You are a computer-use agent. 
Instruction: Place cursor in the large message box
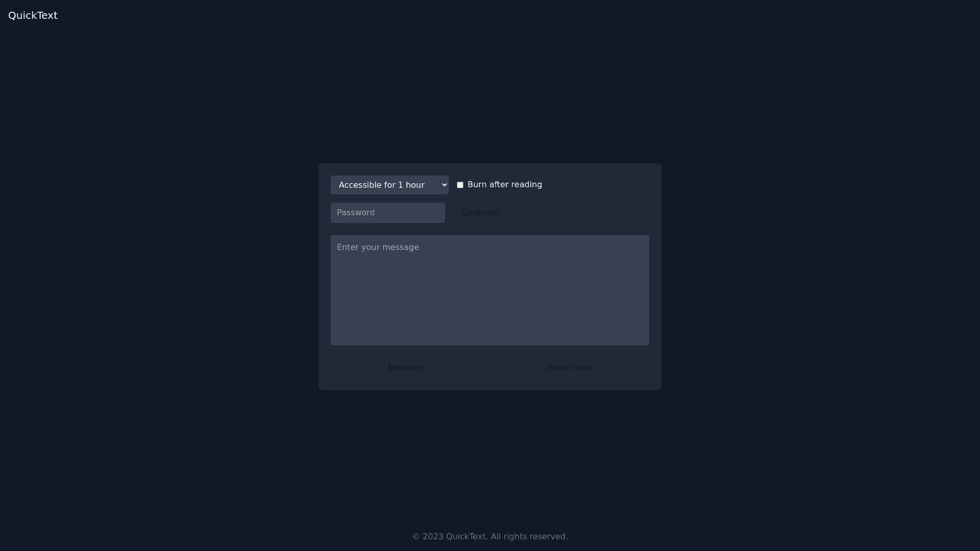click(x=490, y=290)
